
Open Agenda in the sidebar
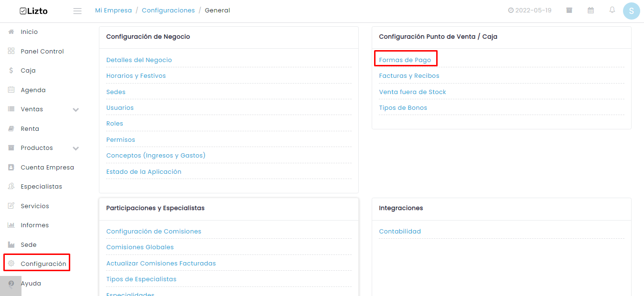(33, 90)
